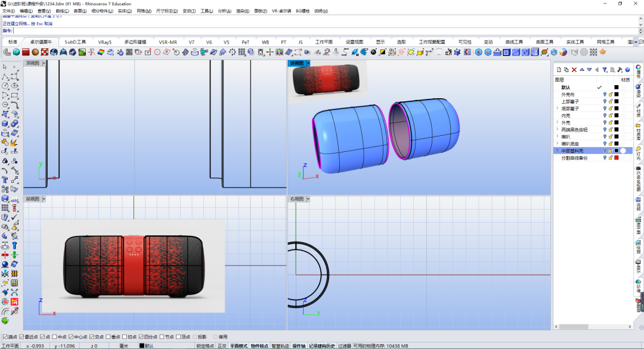
Task: Open the 右视图 viewport dropdown arrow
Action: tap(308, 199)
